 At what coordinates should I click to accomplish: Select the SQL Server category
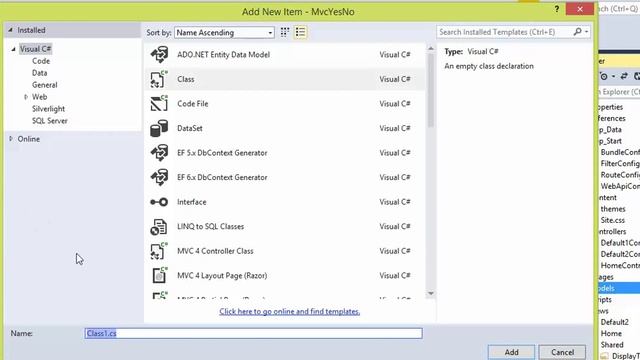(50, 121)
